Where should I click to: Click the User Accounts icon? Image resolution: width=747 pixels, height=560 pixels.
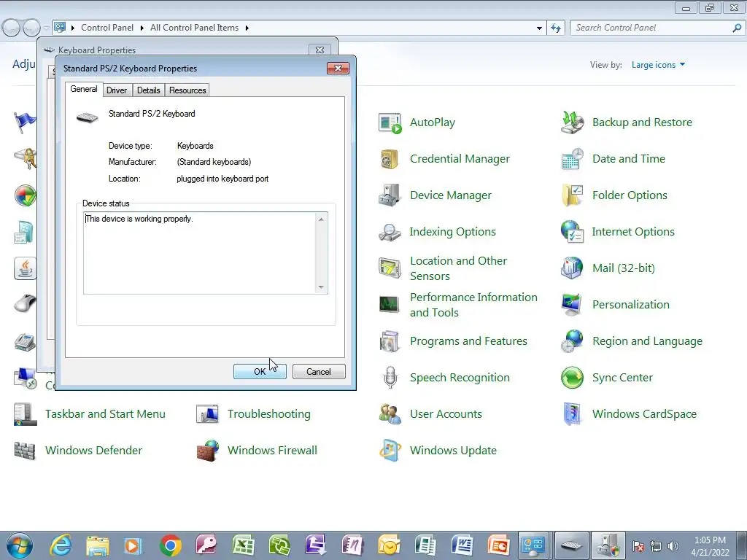tap(390, 414)
